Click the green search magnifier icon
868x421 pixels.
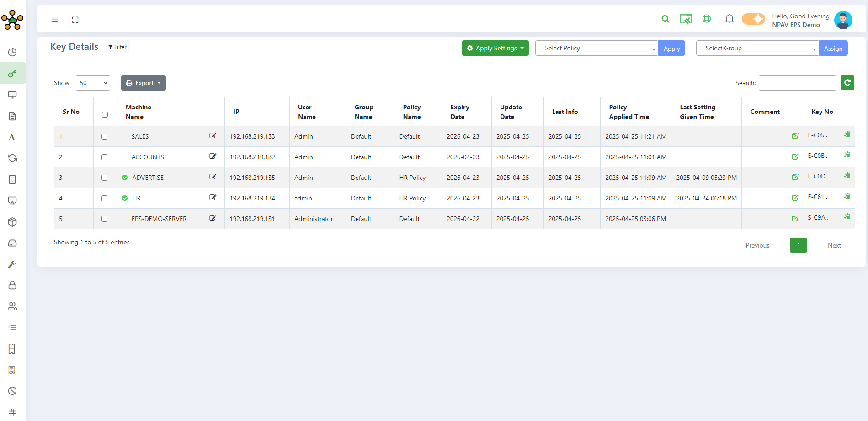click(666, 19)
